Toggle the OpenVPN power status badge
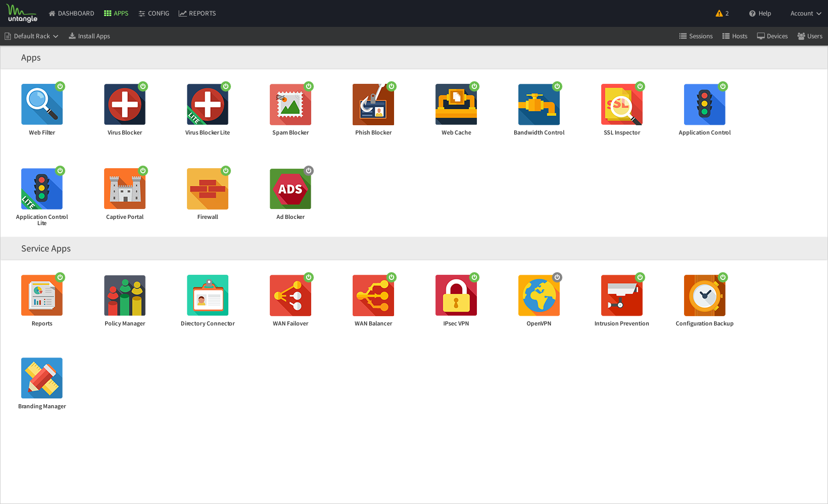 [557, 277]
